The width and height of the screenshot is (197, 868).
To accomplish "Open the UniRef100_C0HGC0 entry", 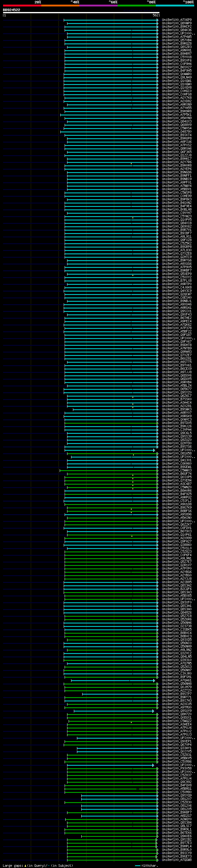I will click(177, 91).
